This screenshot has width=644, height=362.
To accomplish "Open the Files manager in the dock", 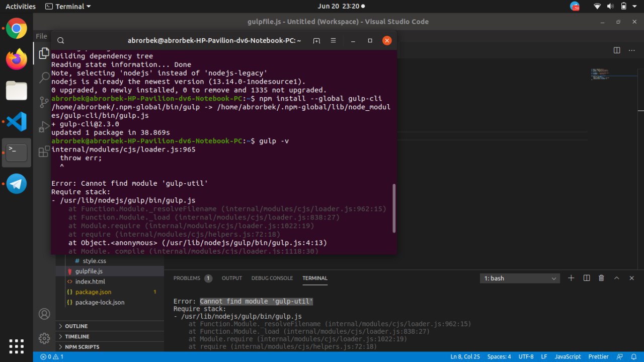I will [x=17, y=91].
